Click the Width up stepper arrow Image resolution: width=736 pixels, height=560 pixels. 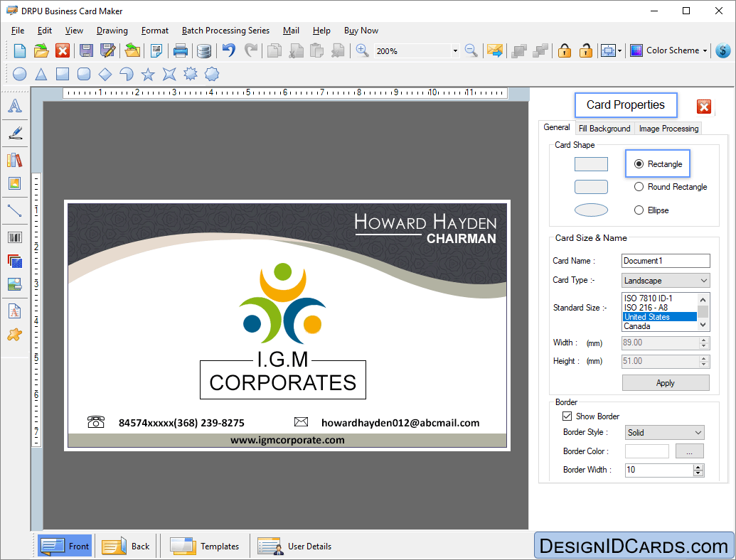tap(703, 340)
